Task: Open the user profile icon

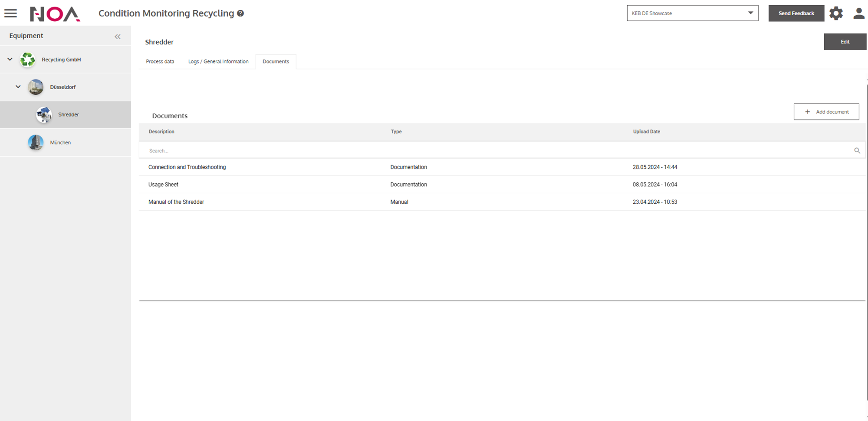Action: pos(858,13)
